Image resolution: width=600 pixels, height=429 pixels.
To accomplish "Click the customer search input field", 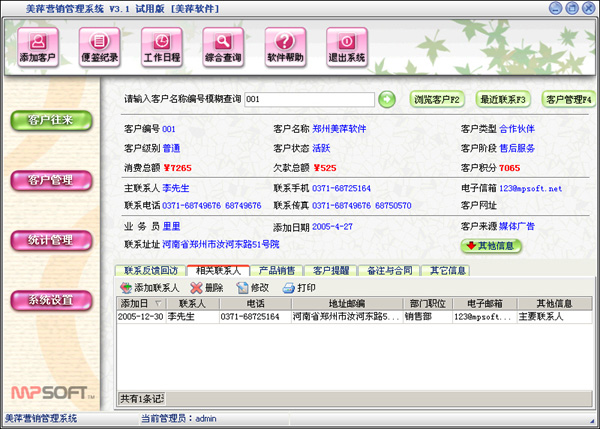I will click(x=308, y=99).
